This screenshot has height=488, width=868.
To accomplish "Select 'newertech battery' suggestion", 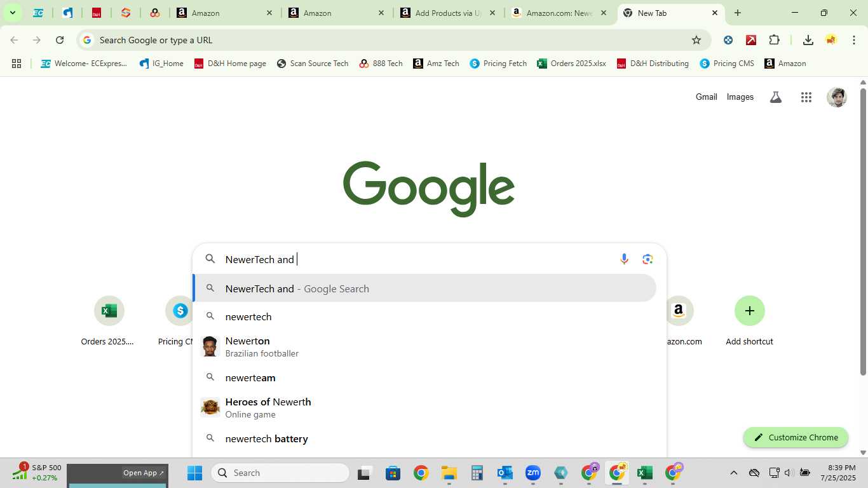I will coord(424,438).
